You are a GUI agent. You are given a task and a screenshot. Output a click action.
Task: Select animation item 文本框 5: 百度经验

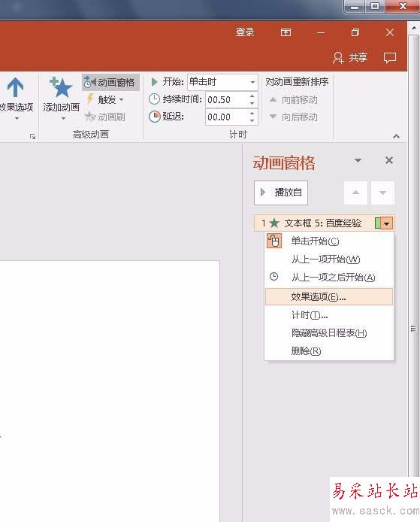click(x=324, y=223)
